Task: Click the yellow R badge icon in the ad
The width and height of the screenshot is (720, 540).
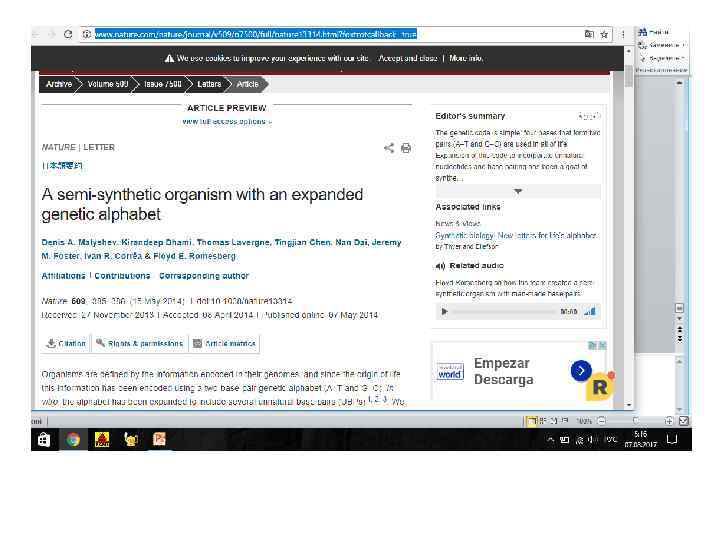Action: click(x=599, y=387)
